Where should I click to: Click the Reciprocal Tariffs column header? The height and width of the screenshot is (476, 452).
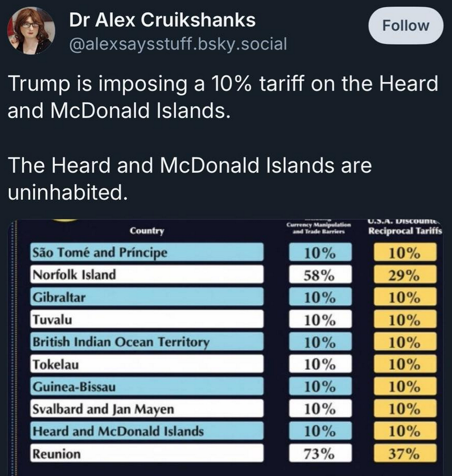404,231
